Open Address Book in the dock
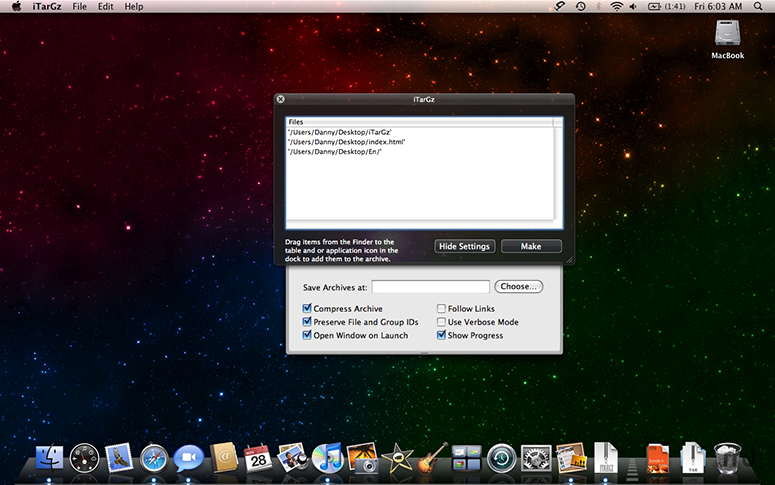The height and width of the screenshot is (485, 775). coord(223,457)
